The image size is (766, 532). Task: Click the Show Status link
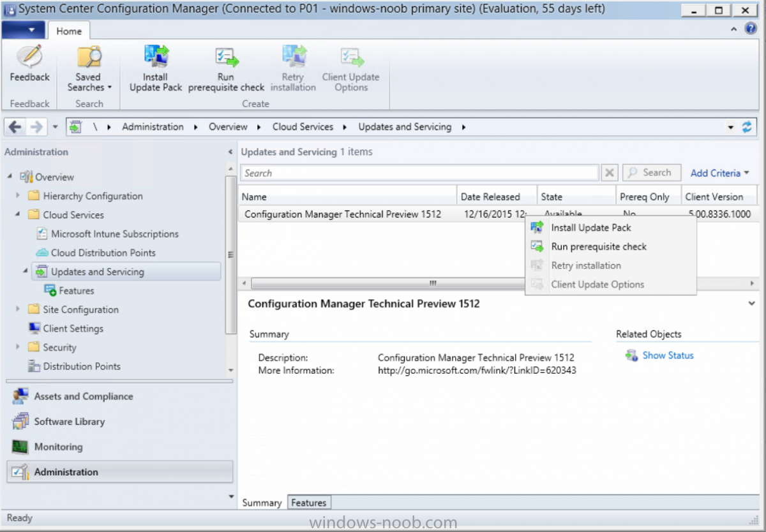point(668,355)
